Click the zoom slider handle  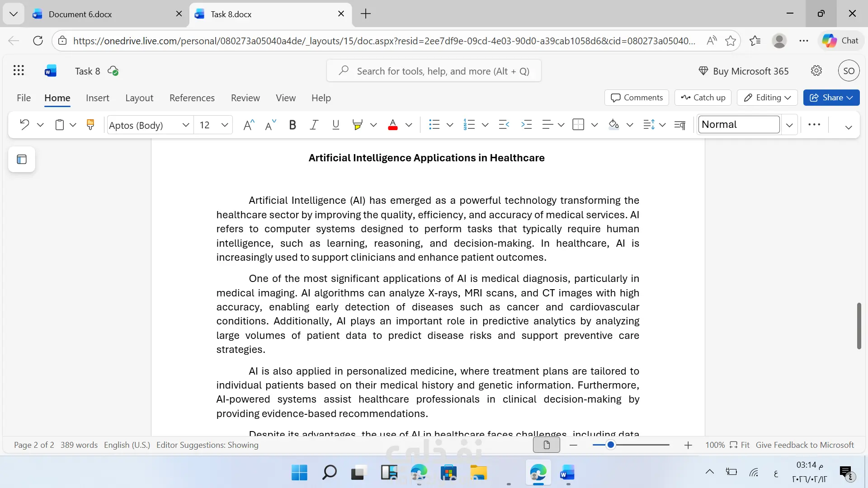(x=610, y=445)
